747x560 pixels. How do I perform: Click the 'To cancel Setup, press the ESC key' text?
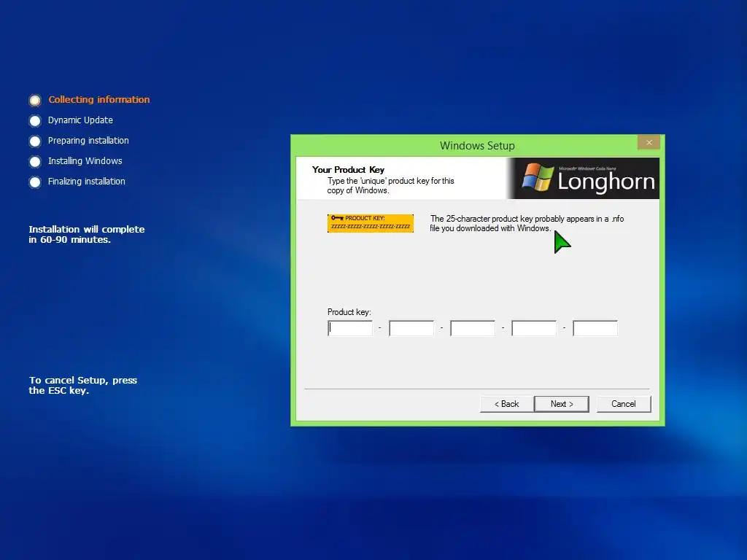point(83,385)
